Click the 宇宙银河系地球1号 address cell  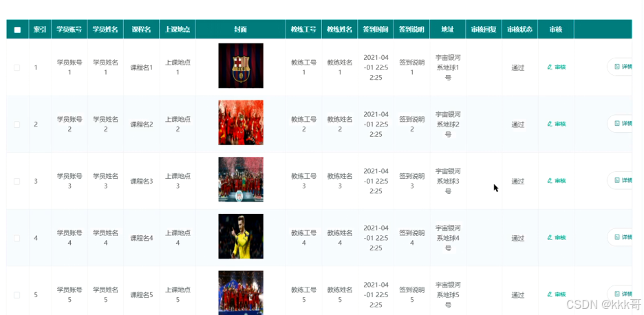point(448,67)
